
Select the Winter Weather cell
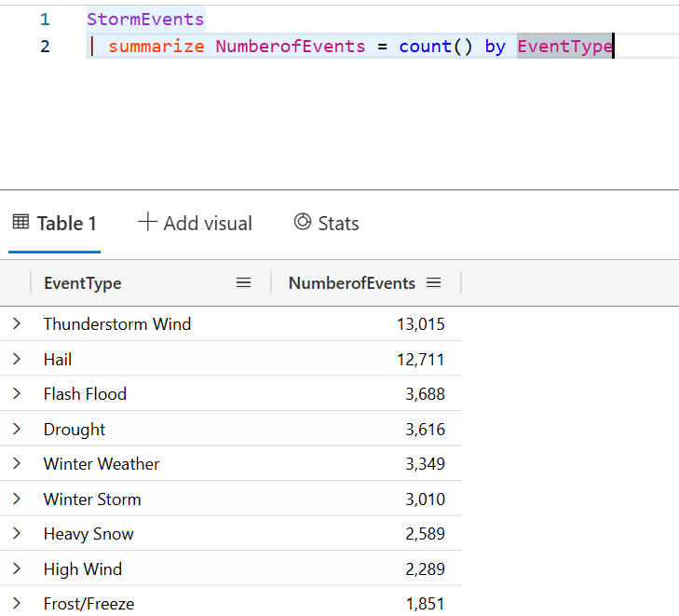(102, 464)
